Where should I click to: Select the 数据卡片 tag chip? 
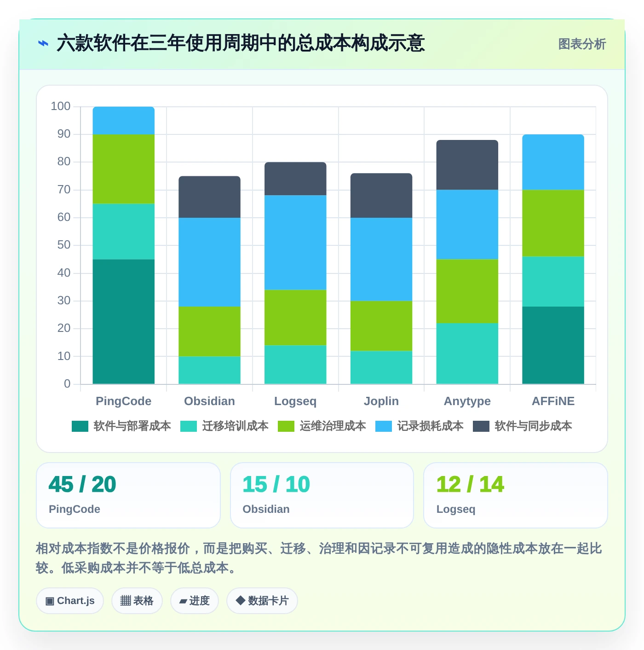click(x=262, y=601)
